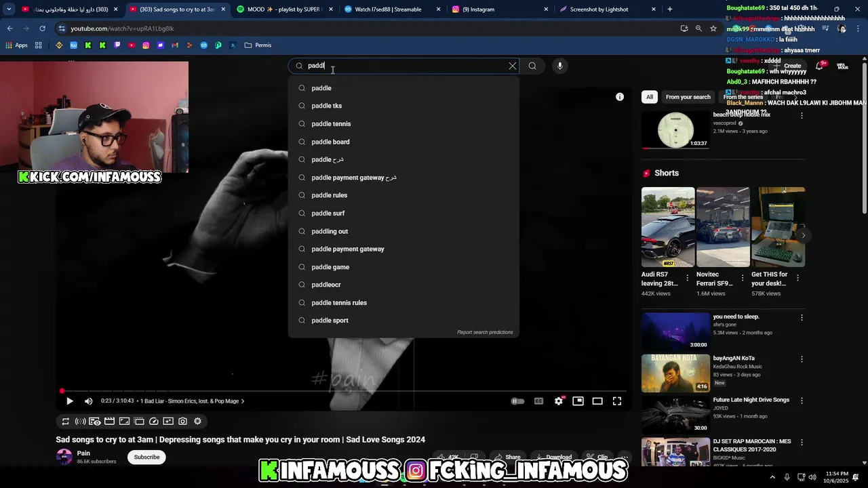Click the search magnifier button
868x488 pixels.
tap(532, 66)
